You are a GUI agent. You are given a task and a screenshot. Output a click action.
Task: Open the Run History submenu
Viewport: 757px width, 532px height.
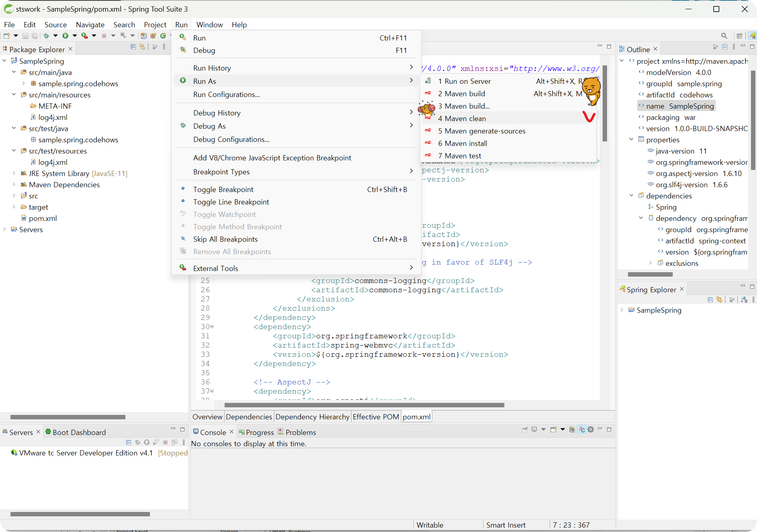pyautogui.click(x=296, y=68)
